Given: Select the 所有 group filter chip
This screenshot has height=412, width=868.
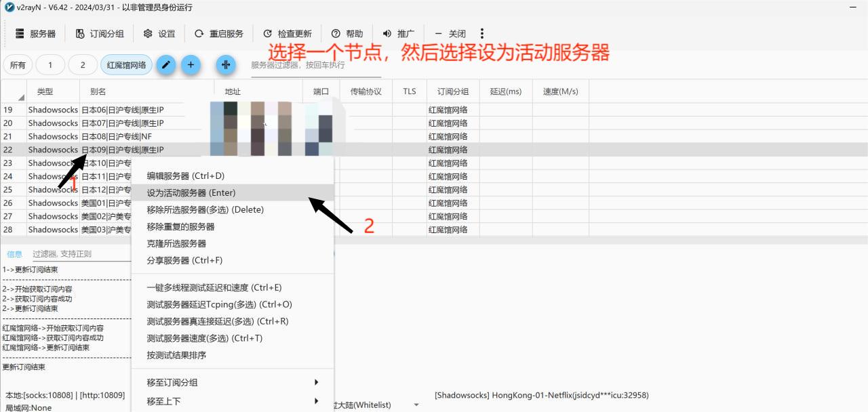Looking at the screenshot, I should [18, 65].
